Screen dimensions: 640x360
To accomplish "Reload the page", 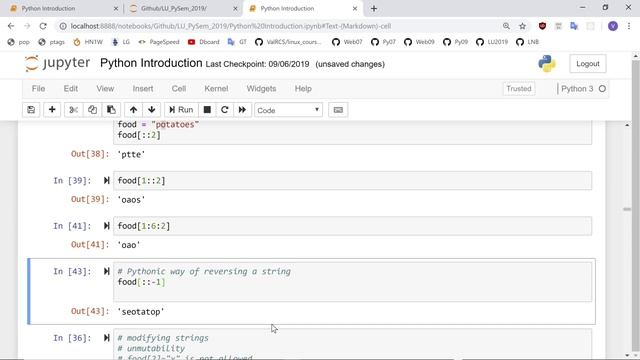I will pos(43,26).
